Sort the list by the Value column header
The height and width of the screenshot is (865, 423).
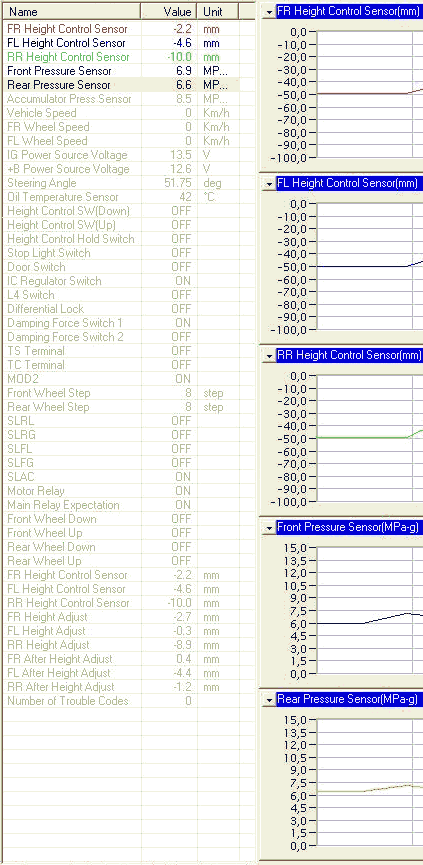(168, 12)
